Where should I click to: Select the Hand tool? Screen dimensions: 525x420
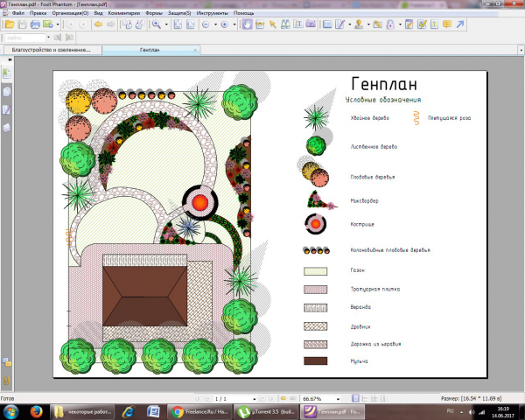[247, 24]
